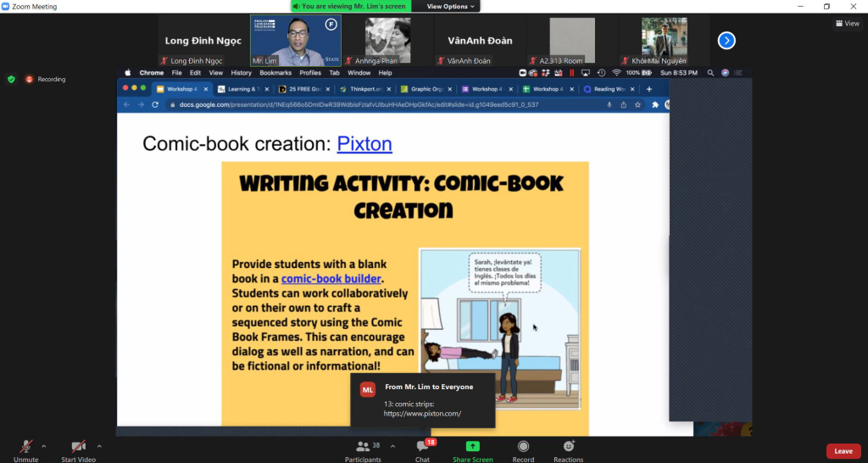Switch to the Thinkport browser tab
This screenshot has width=868, height=463.
pyautogui.click(x=365, y=88)
